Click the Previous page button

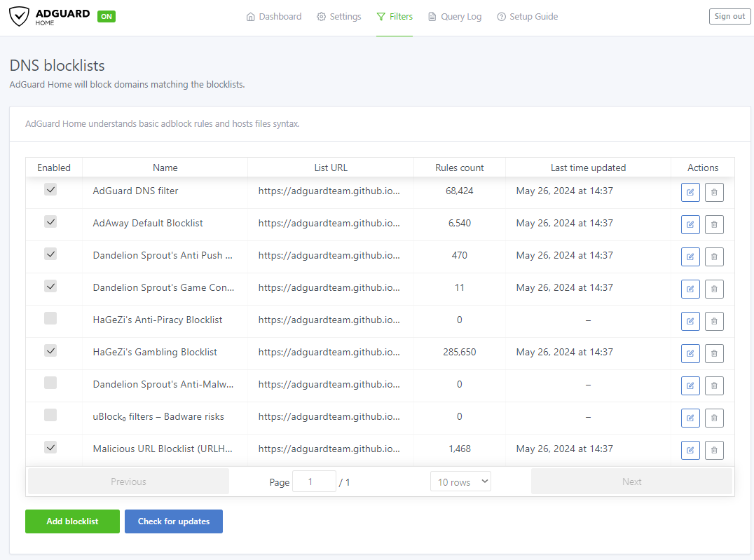click(128, 482)
